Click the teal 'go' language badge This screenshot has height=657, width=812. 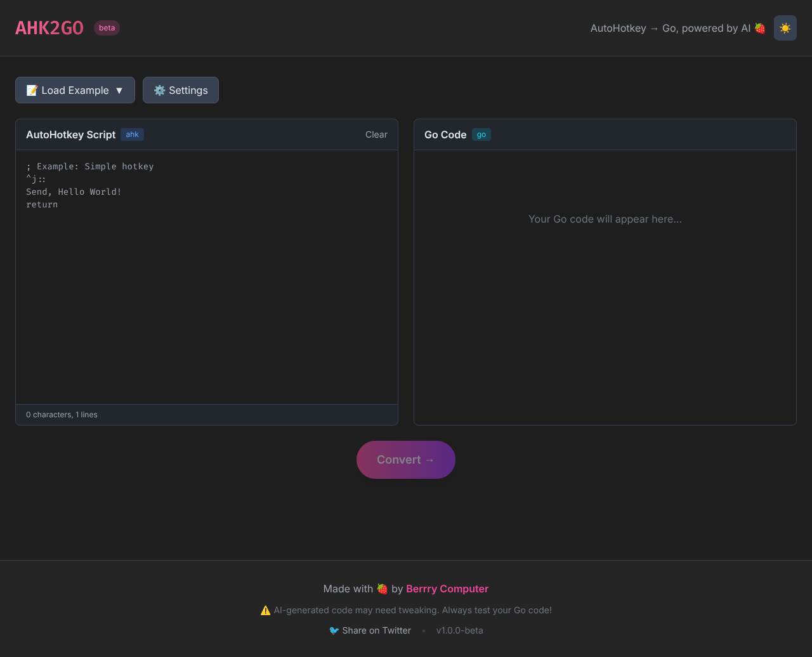click(x=481, y=134)
